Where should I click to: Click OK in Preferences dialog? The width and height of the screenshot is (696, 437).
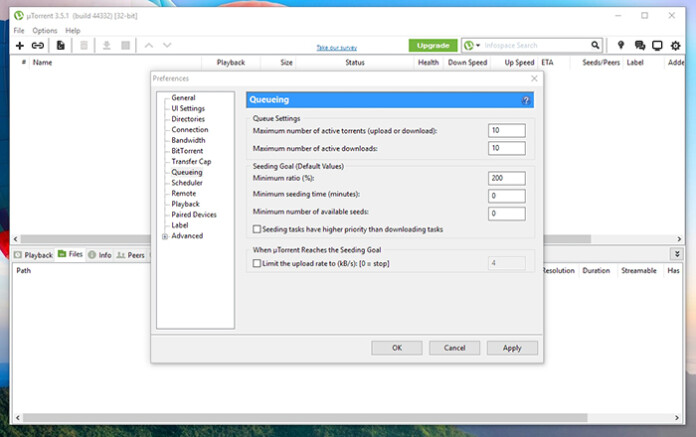pyautogui.click(x=397, y=348)
